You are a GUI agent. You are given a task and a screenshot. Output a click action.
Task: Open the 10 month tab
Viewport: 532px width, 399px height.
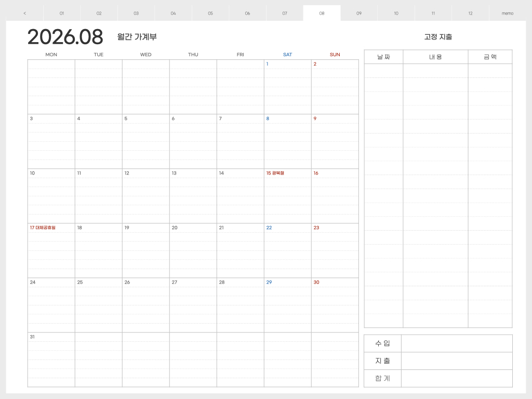tap(396, 13)
